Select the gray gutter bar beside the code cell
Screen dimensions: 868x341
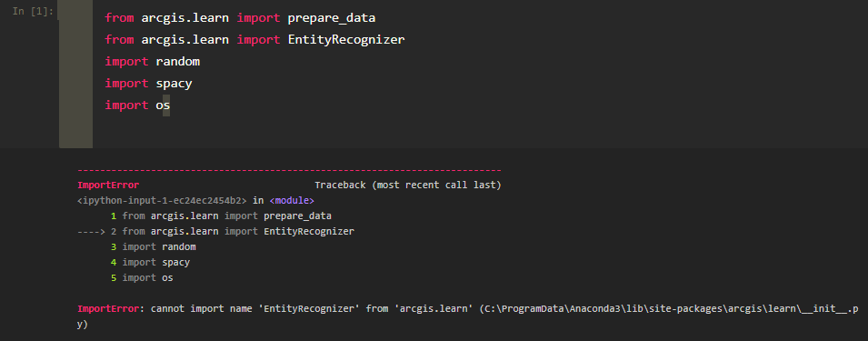point(75,75)
